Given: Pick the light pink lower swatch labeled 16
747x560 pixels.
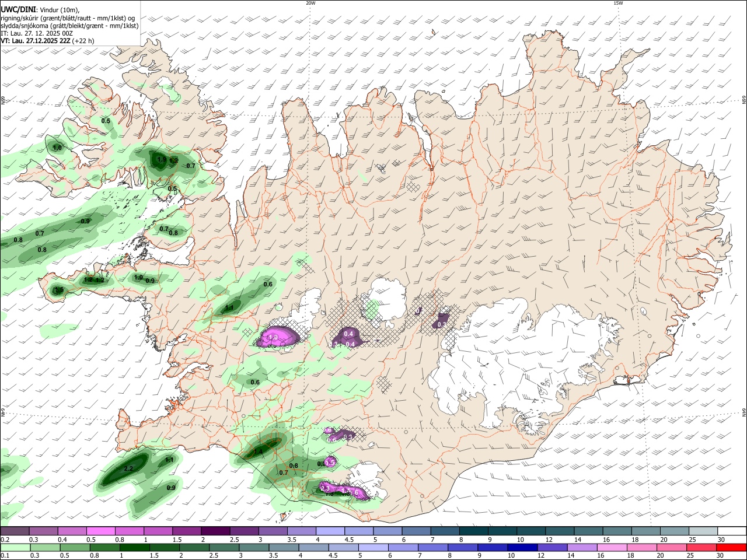Looking at the screenshot, I should click(x=612, y=547).
